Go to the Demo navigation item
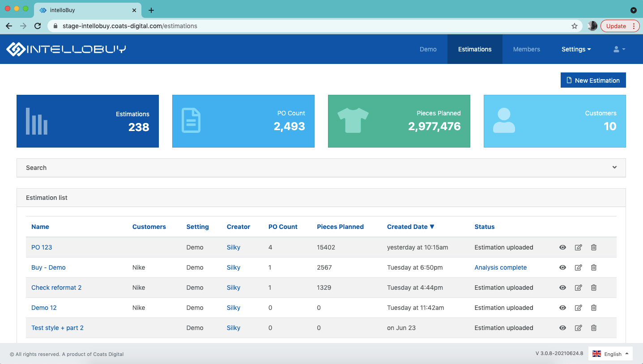Viewport: 643px width, 364px height. [428, 49]
